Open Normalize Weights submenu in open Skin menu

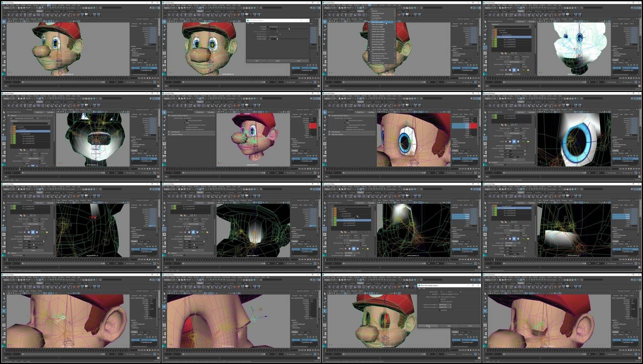tap(377, 44)
